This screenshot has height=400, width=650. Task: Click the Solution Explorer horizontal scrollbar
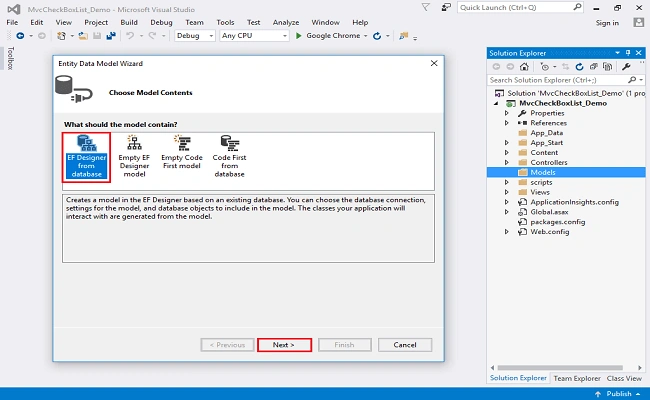pos(560,368)
